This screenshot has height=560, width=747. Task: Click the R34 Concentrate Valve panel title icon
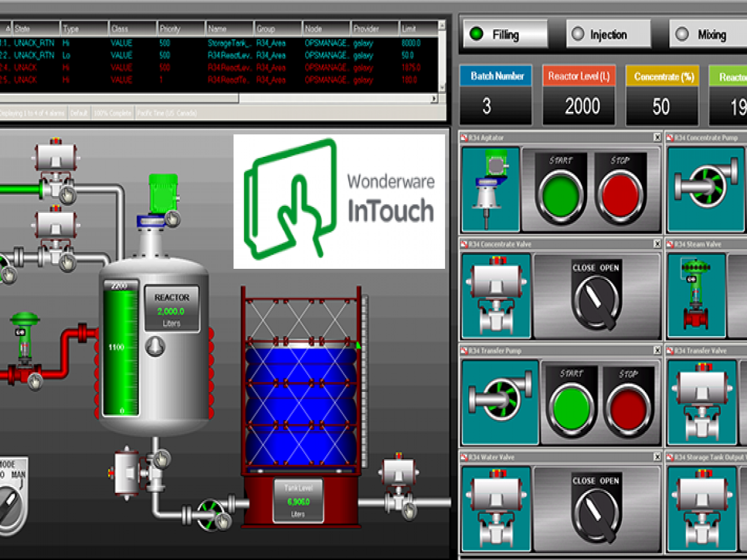point(464,244)
